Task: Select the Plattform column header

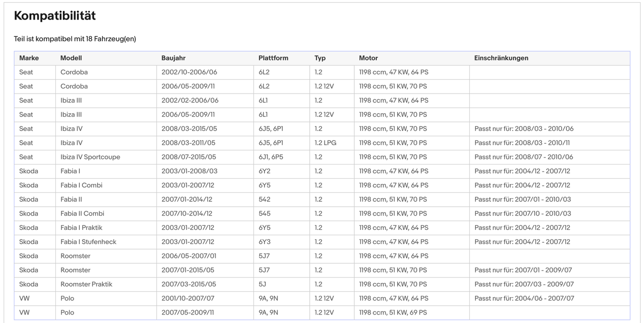Action: tap(273, 58)
